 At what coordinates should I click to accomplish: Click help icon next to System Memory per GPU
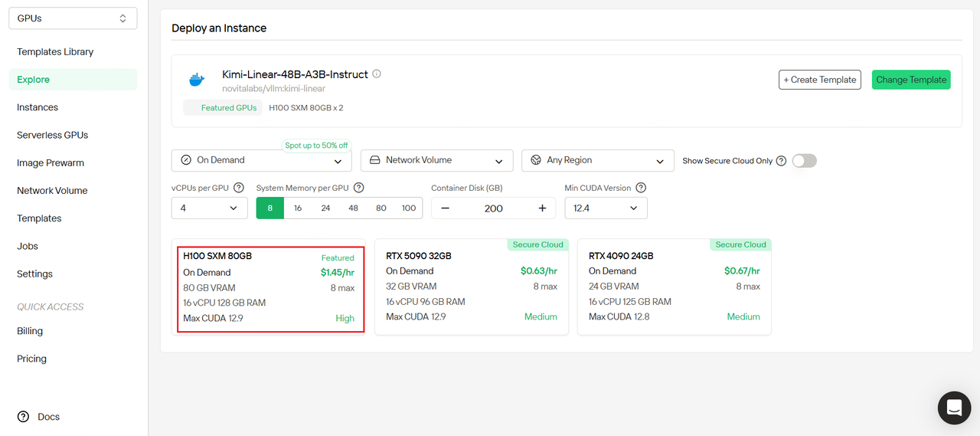pos(359,188)
